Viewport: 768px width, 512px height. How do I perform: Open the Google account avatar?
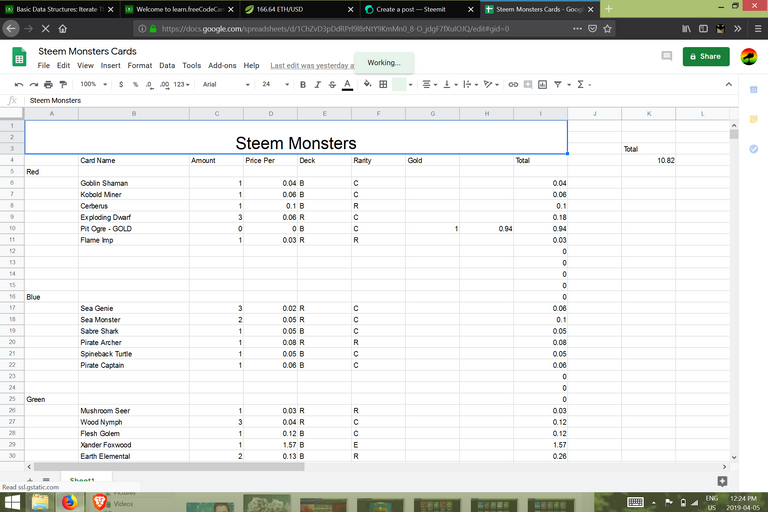click(x=749, y=56)
